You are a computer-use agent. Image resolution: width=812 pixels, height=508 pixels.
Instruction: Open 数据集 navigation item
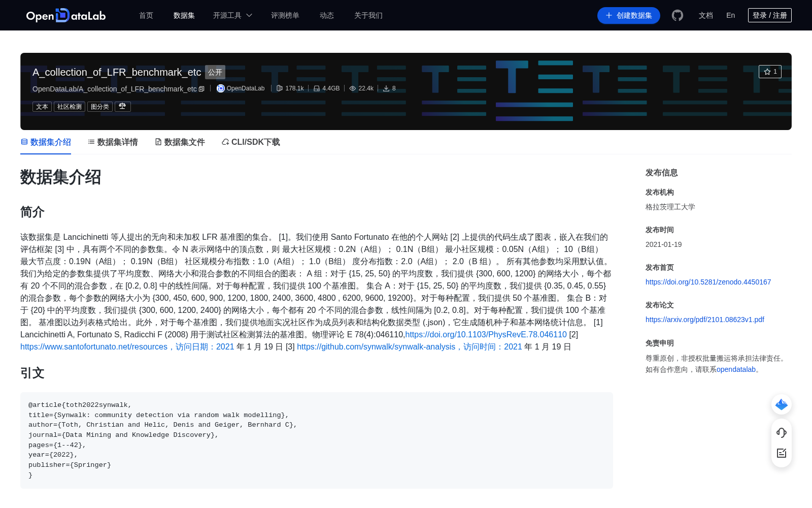184,15
